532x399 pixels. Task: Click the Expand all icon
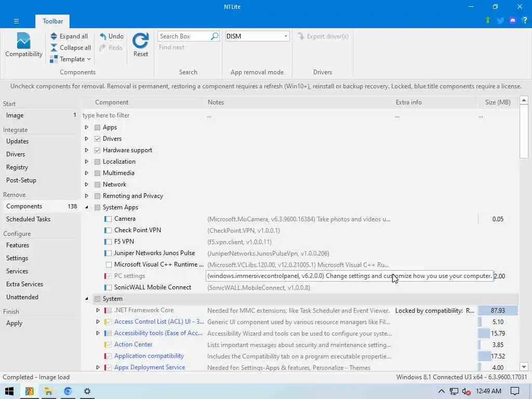[54, 36]
